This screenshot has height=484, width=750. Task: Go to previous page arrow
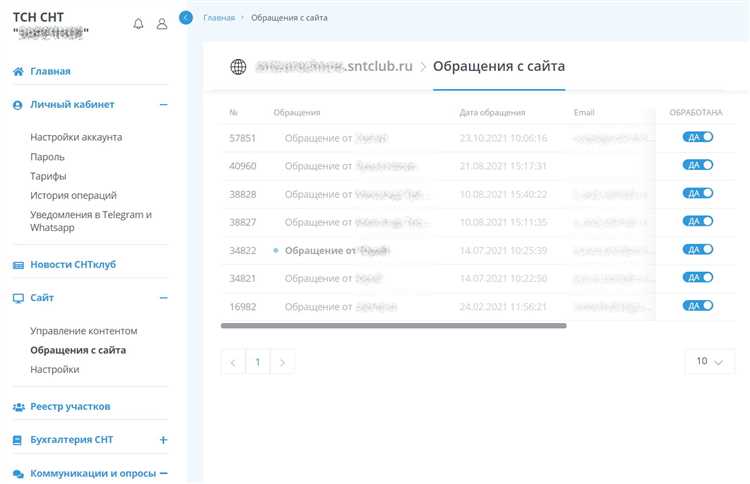coord(233,362)
